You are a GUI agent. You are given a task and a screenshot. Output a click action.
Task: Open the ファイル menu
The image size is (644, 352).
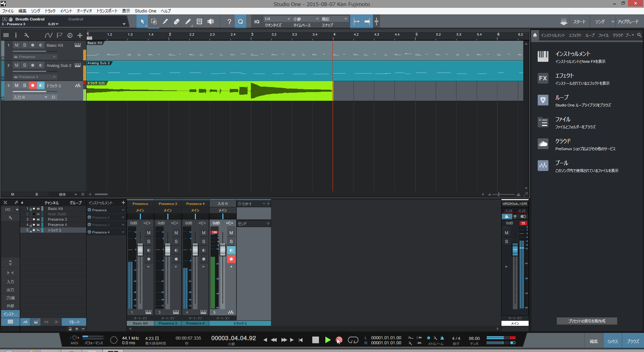(x=8, y=11)
